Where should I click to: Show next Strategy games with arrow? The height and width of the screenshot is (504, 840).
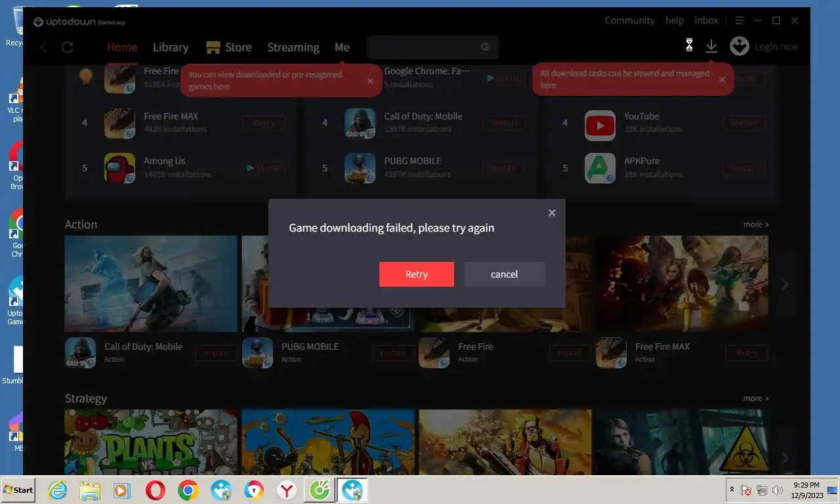click(785, 458)
